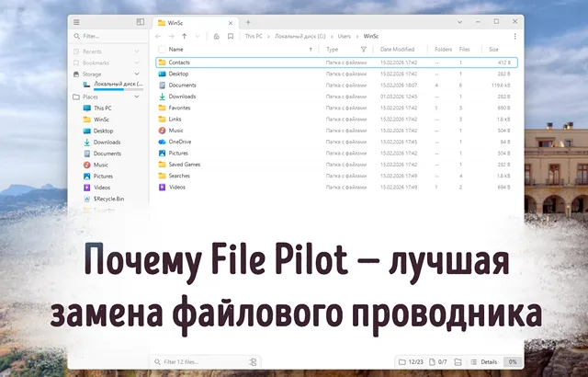
Task: Go forward with the right arrow navigation button
Action: 172,37
